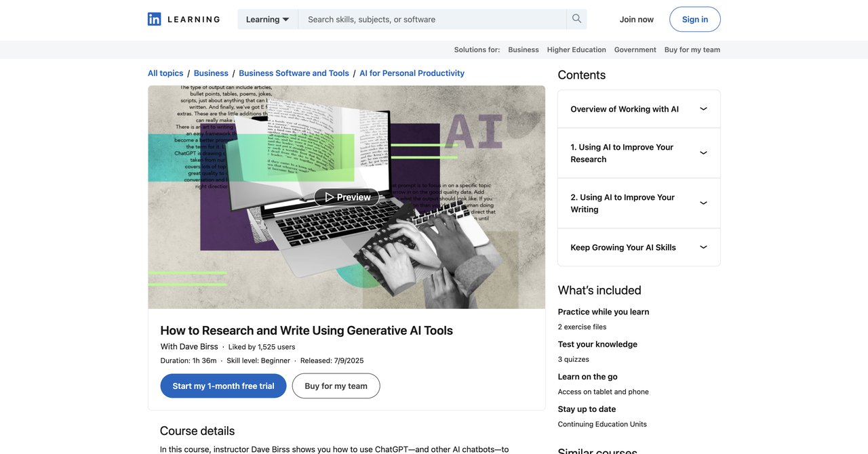
Task: Expand Keep Growing Your AI Skills section
Action: (x=639, y=247)
